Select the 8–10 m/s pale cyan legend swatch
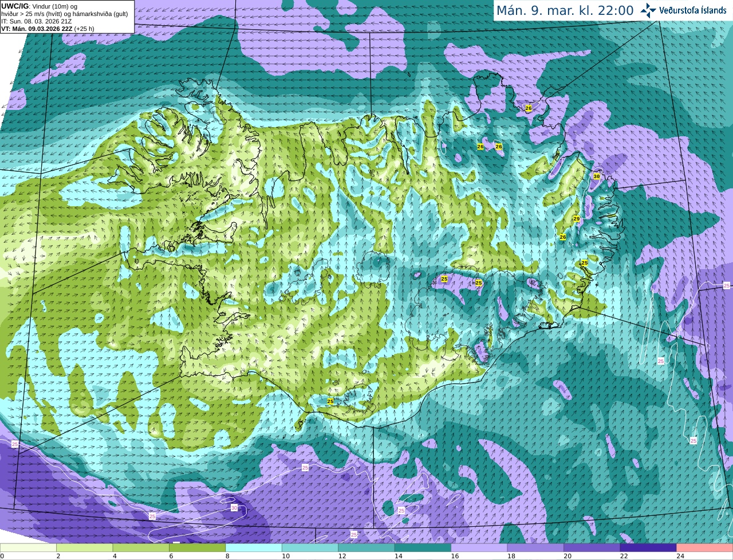Viewport: 733px width, 560px height. click(254, 547)
